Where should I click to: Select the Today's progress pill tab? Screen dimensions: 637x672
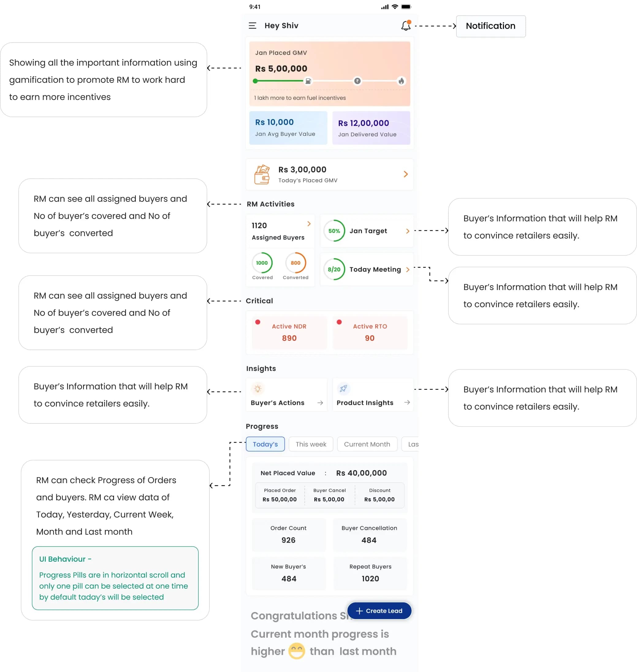click(x=265, y=445)
